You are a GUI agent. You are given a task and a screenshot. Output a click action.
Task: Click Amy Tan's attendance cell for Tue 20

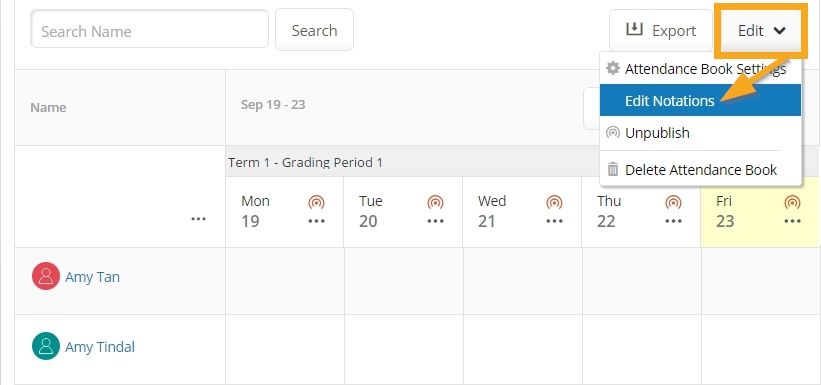(403, 281)
